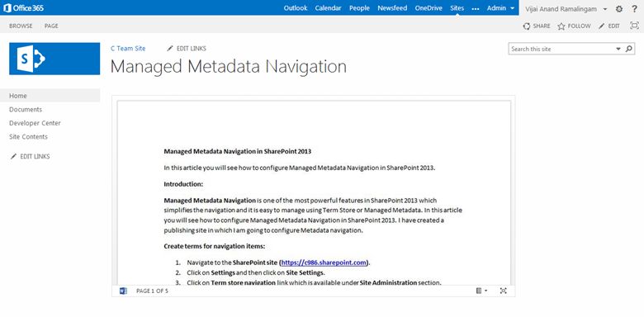This screenshot has height=317, width=644.
Task: Follow the page using FOLLOW star
Action: (574, 26)
